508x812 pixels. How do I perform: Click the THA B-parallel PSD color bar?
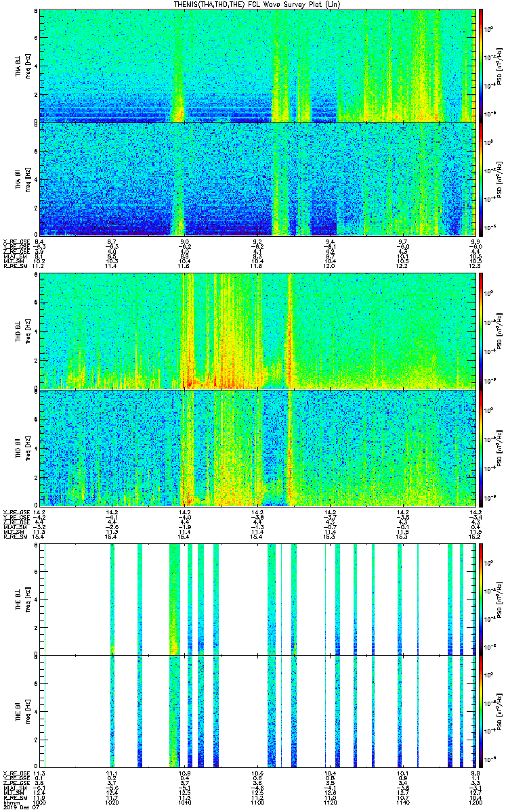pos(481,179)
